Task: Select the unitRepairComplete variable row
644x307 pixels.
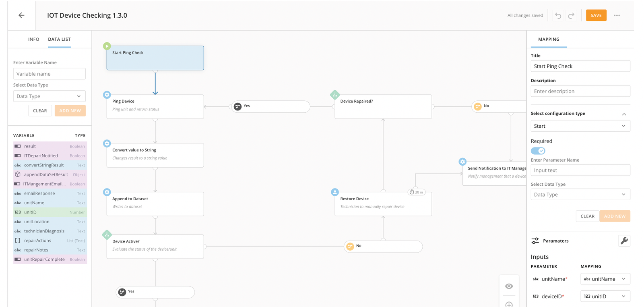Action: [x=50, y=259]
